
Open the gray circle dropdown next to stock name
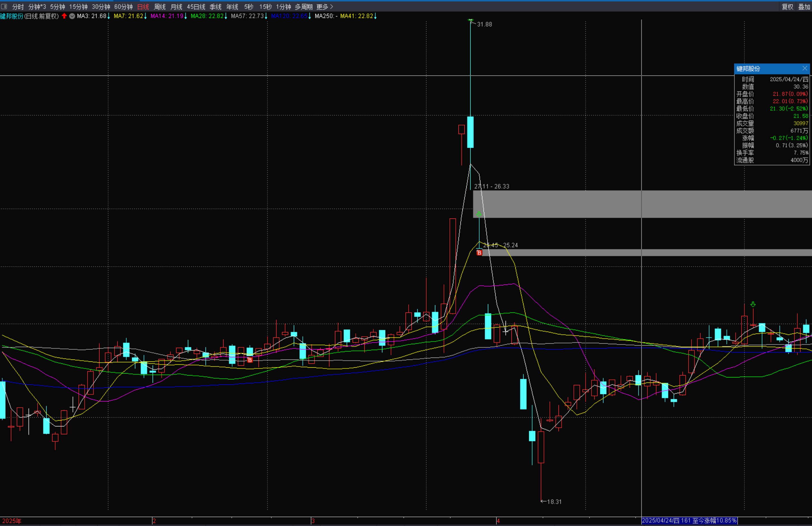[x=72, y=16]
